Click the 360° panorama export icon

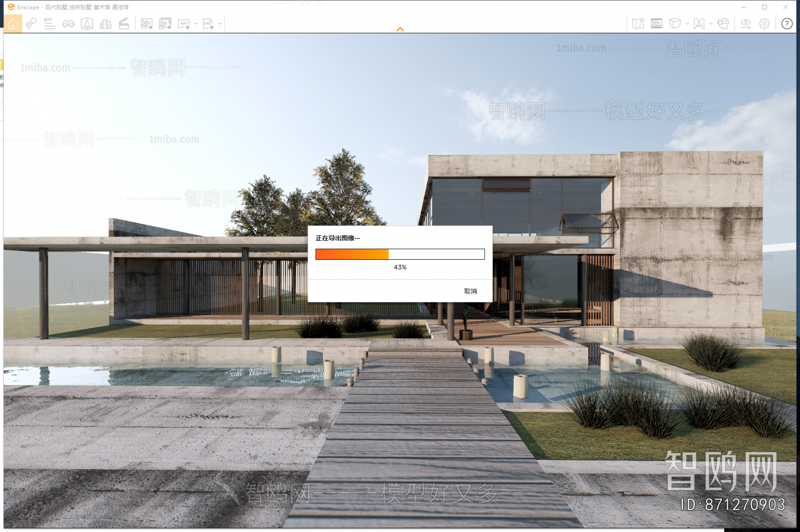pyautogui.click(x=184, y=23)
